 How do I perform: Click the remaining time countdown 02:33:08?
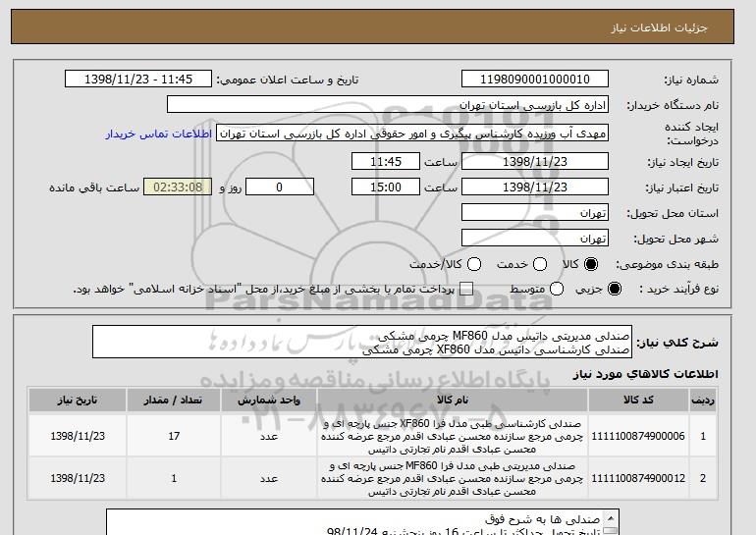point(178,187)
